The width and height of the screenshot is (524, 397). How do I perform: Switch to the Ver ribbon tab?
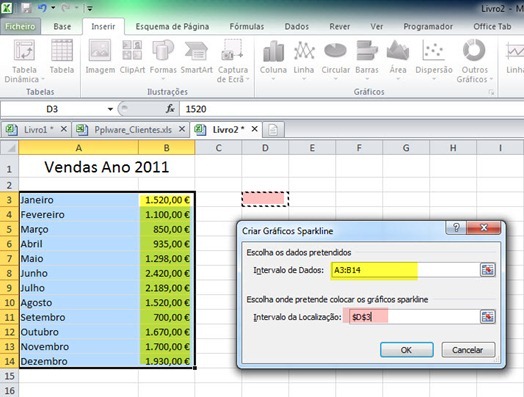click(x=376, y=26)
